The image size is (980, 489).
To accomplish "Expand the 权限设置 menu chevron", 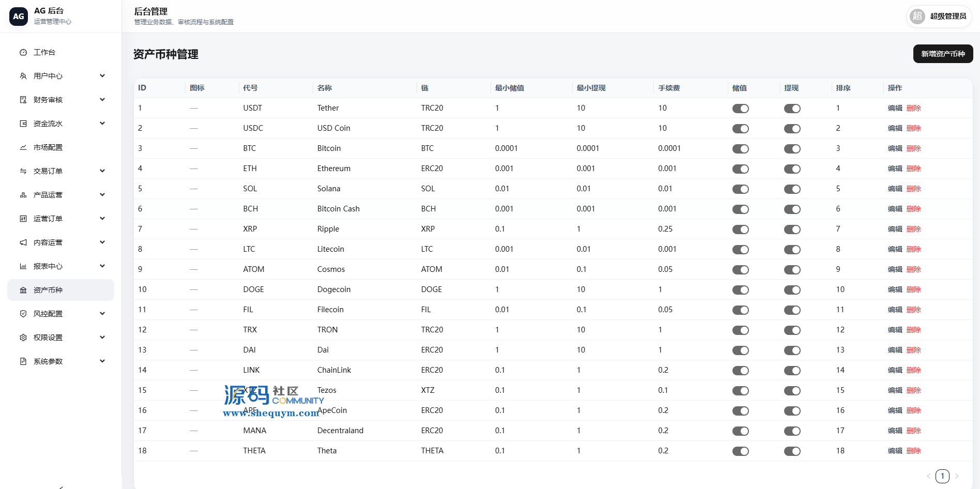I will (x=102, y=338).
